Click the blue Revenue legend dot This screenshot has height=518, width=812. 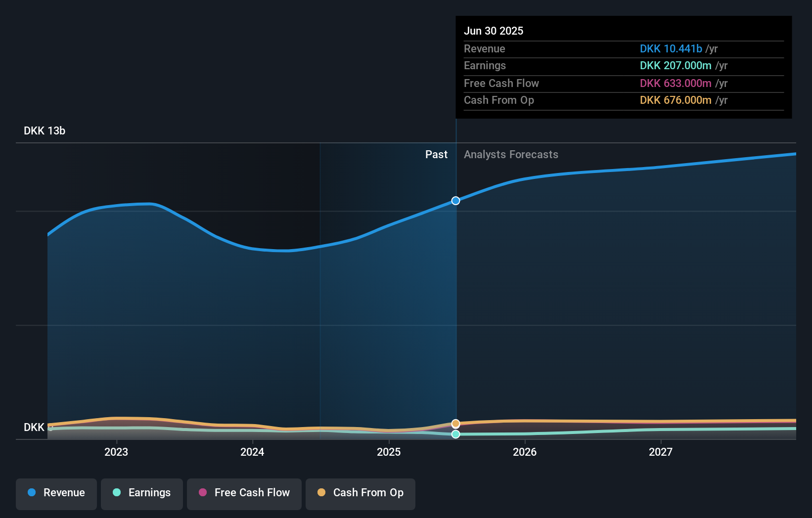click(x=31, y=493)
